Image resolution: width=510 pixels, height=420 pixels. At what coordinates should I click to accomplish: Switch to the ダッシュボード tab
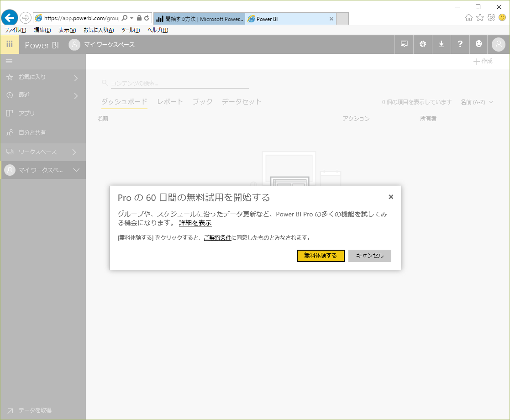tap(124, 101)
